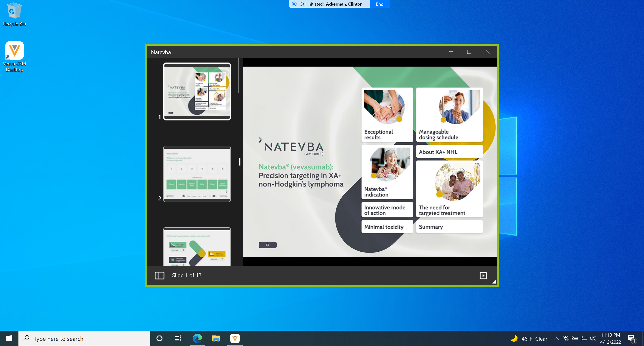Click in taskbar search box
The width and height of the screenshot is (644, 346).
(x=85, y=339)
